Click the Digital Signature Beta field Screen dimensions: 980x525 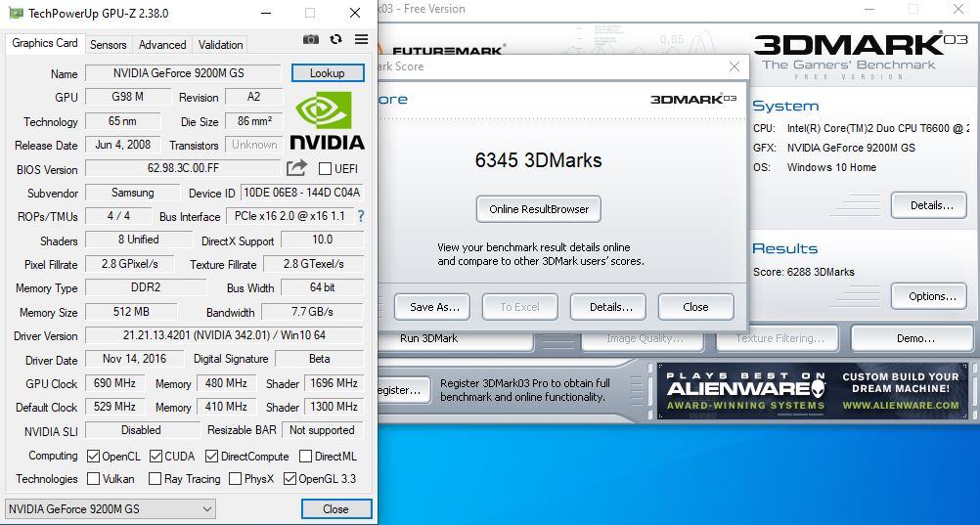tap(320, 359)
